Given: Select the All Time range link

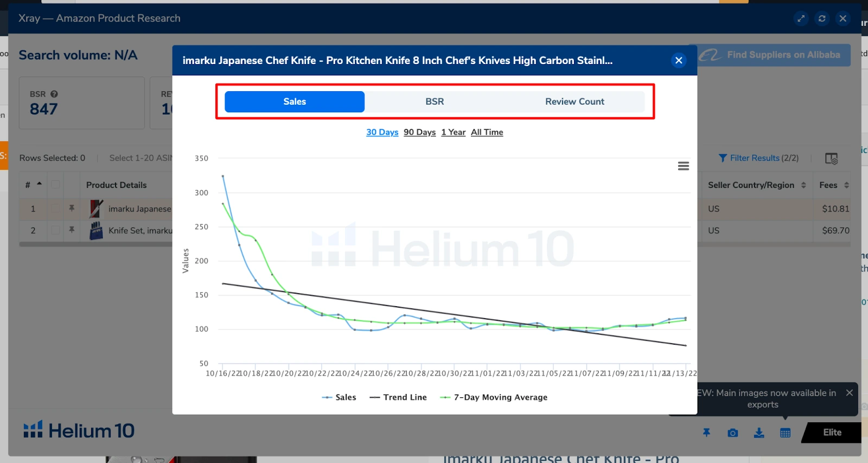Looking at the screenshot, I should [487, 132].
